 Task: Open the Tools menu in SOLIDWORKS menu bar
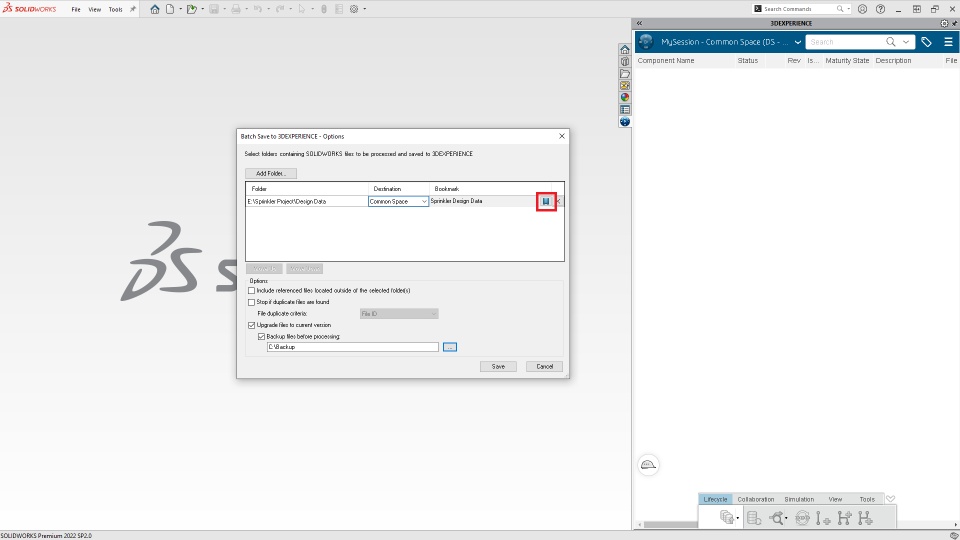pos(115,9)
